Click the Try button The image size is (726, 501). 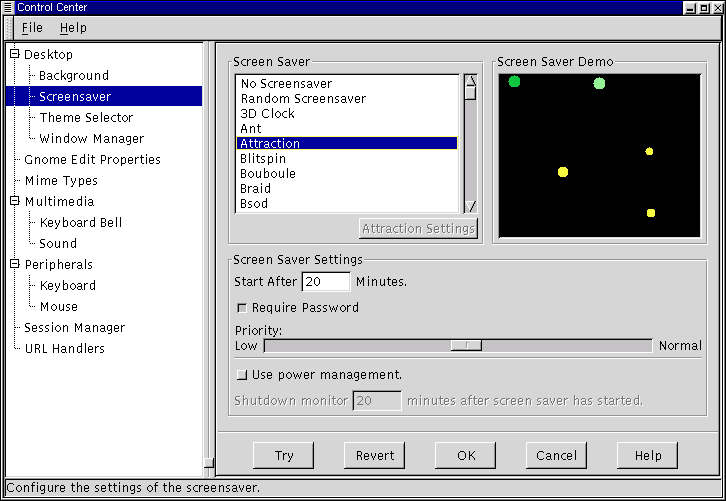tap(284, 455)
